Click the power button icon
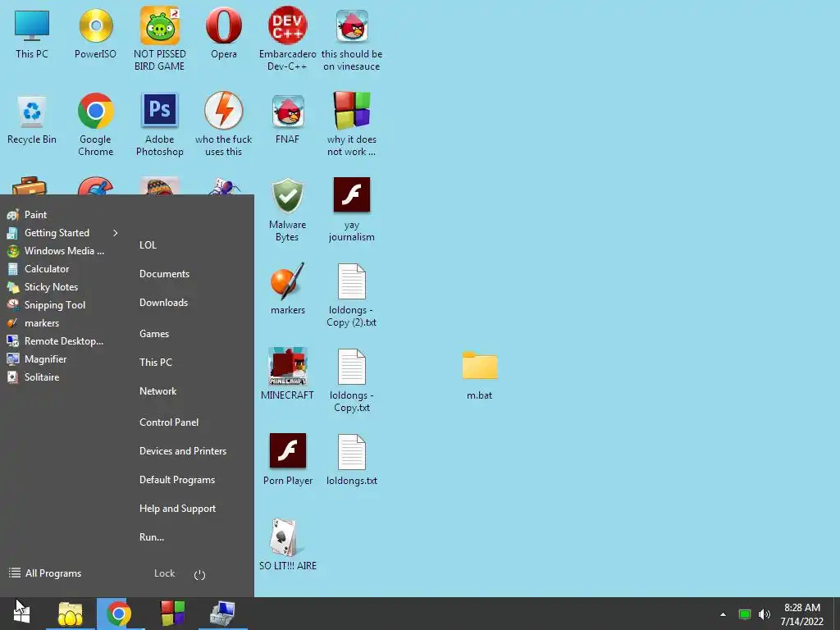 200,575
